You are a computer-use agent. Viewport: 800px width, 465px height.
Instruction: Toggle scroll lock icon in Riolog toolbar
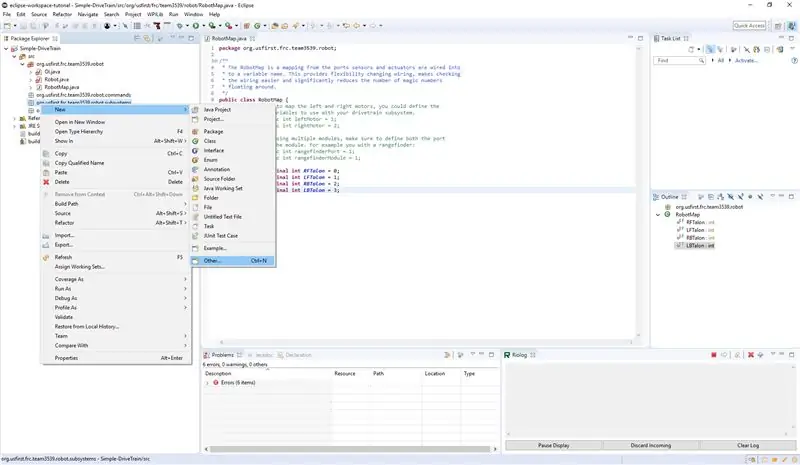pyautogui.click(x=737, y=355)
